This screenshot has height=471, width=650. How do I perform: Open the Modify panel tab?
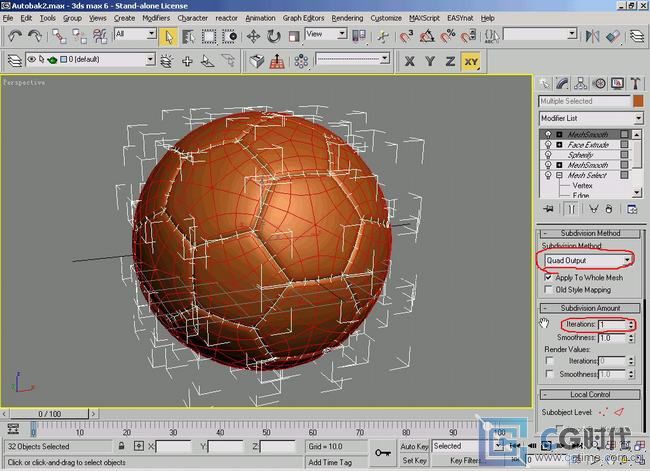pos(562,84)
